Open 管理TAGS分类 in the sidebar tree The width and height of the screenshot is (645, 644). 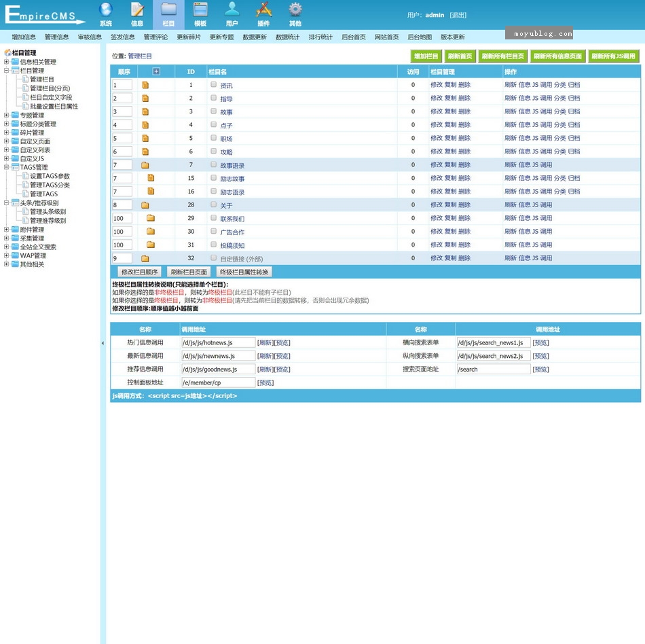(x=50, y=185)
